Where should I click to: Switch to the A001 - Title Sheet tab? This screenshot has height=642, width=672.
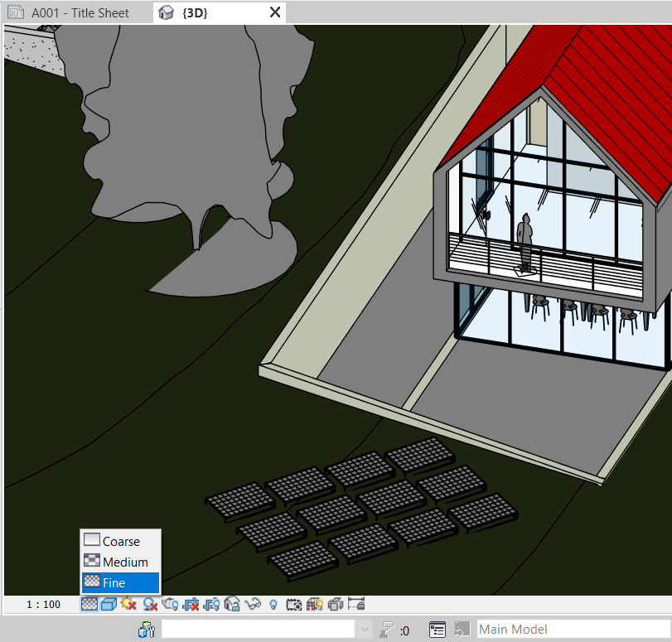(75, 12)
